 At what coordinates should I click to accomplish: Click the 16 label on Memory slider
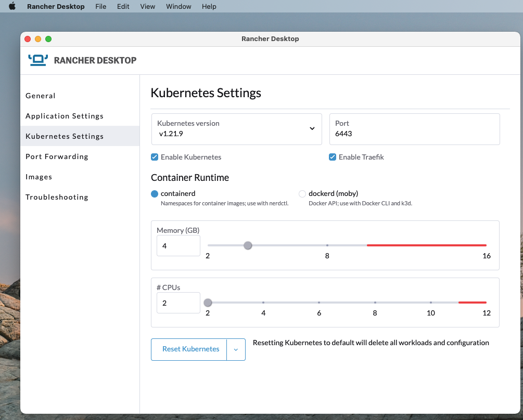click(486, 256)
